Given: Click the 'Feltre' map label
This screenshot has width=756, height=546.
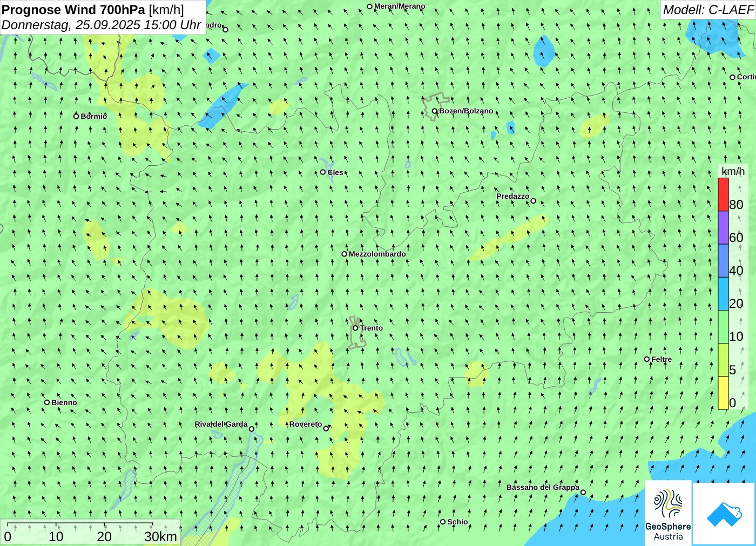Looking at the screenshot, I should (x=661, y=359).
